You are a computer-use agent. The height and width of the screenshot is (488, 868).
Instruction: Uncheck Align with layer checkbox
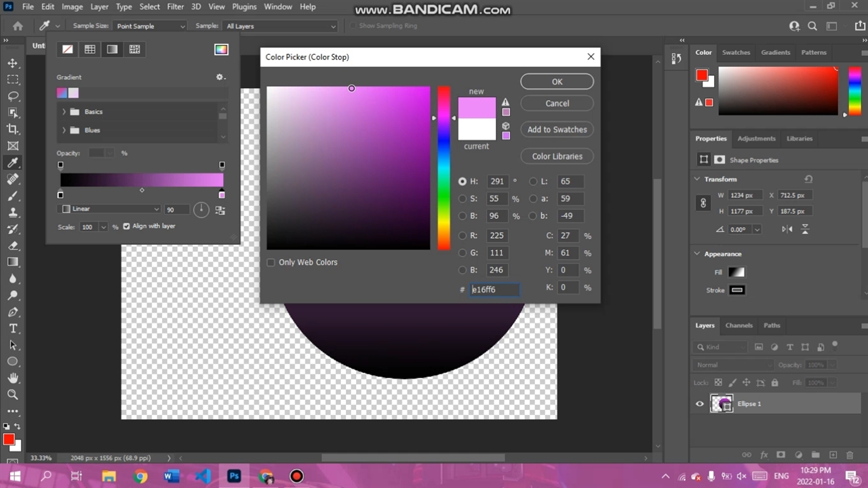click(126, 226)
